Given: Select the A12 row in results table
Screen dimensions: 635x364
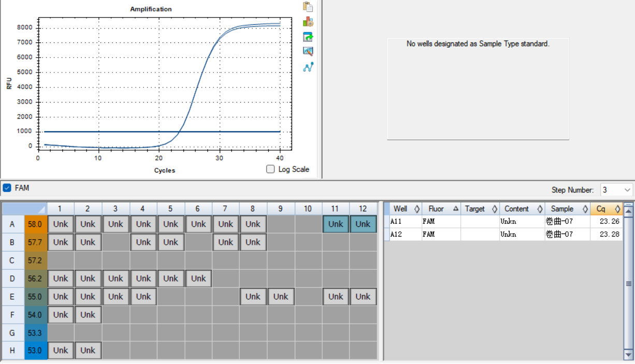Looking at the screenshot, I should tap(503, 235).
